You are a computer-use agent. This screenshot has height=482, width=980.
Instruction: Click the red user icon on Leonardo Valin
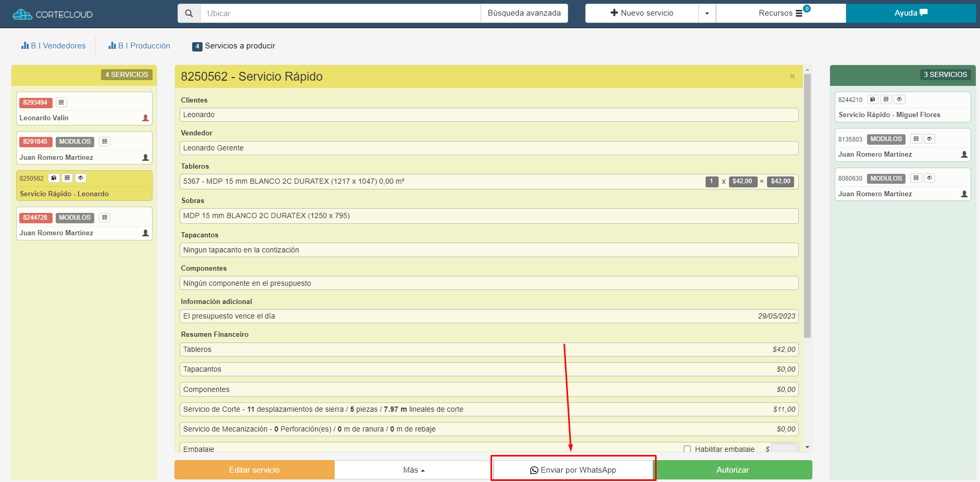(145, 118)
